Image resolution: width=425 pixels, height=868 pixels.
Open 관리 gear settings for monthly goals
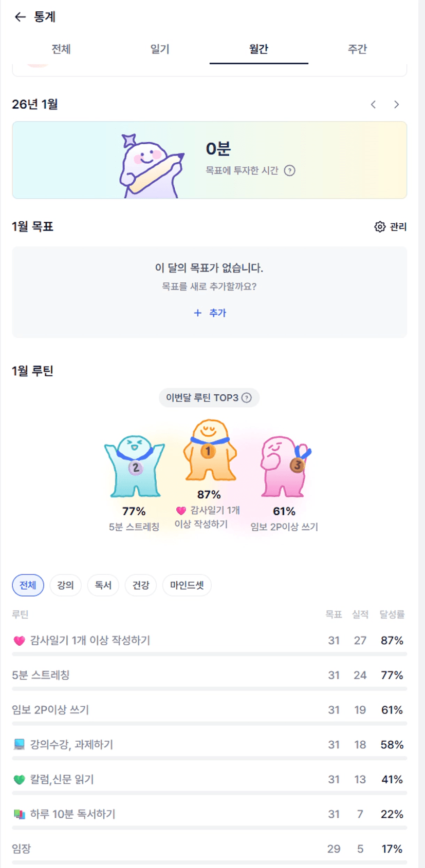(x=390, y=226)
